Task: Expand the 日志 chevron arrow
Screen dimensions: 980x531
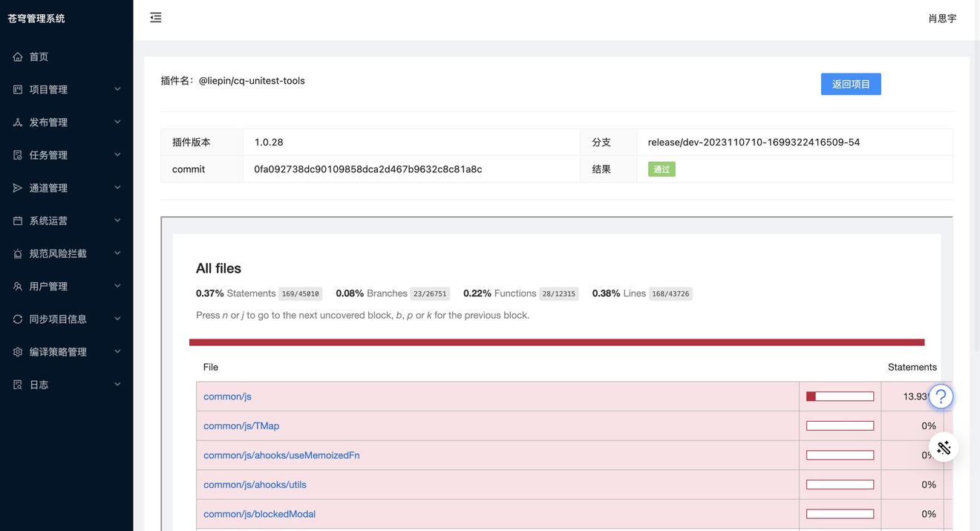Action: [117, 385]
